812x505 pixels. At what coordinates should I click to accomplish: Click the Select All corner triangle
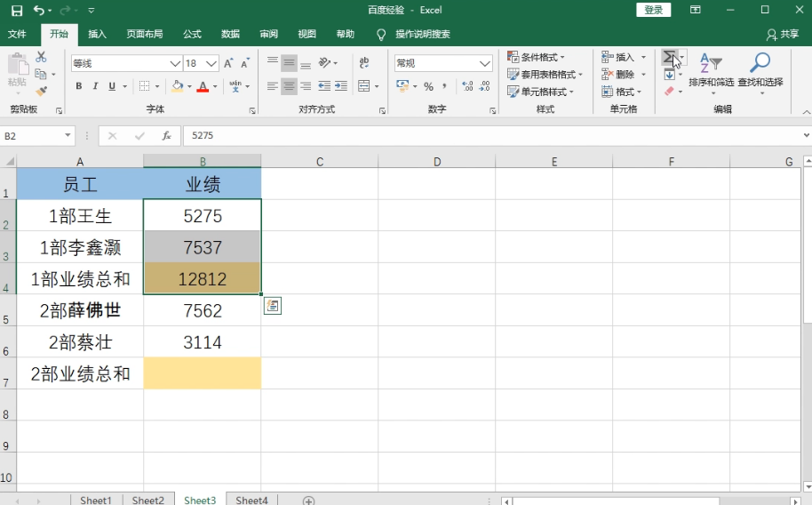click(9, 161)
